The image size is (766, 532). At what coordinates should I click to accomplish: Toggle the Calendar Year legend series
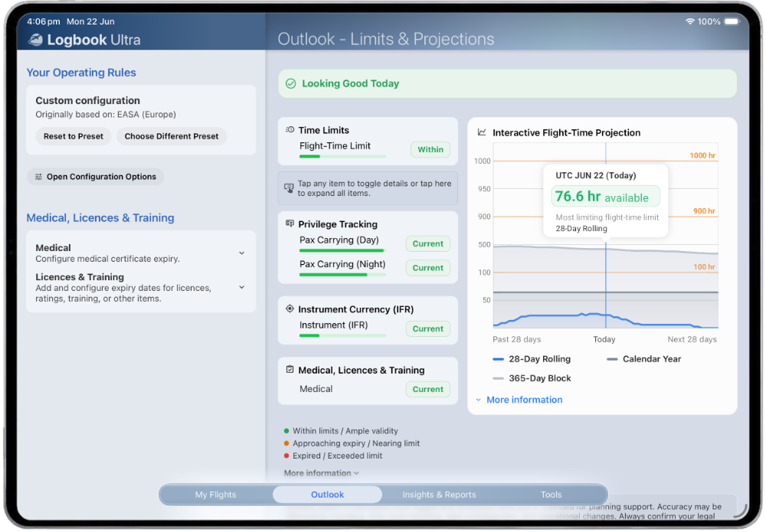(x=644, y=359)
